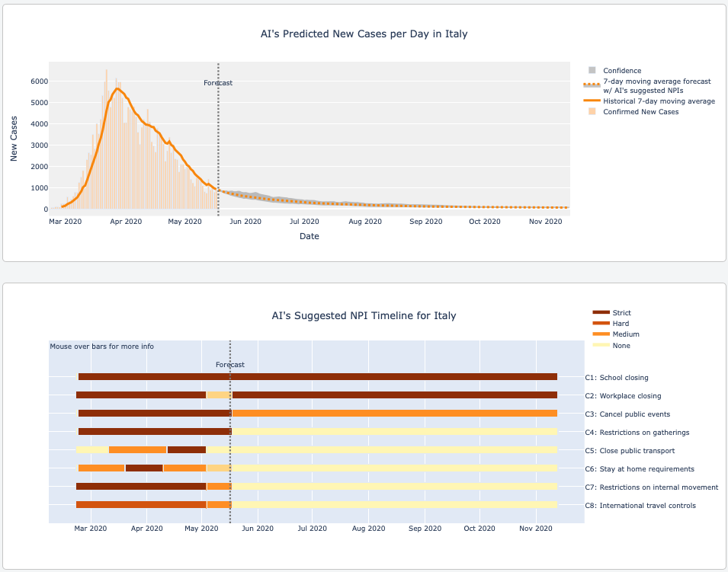
Task: Click the 7-day moving average forecast legend entry
Action: tap(656, 81)
